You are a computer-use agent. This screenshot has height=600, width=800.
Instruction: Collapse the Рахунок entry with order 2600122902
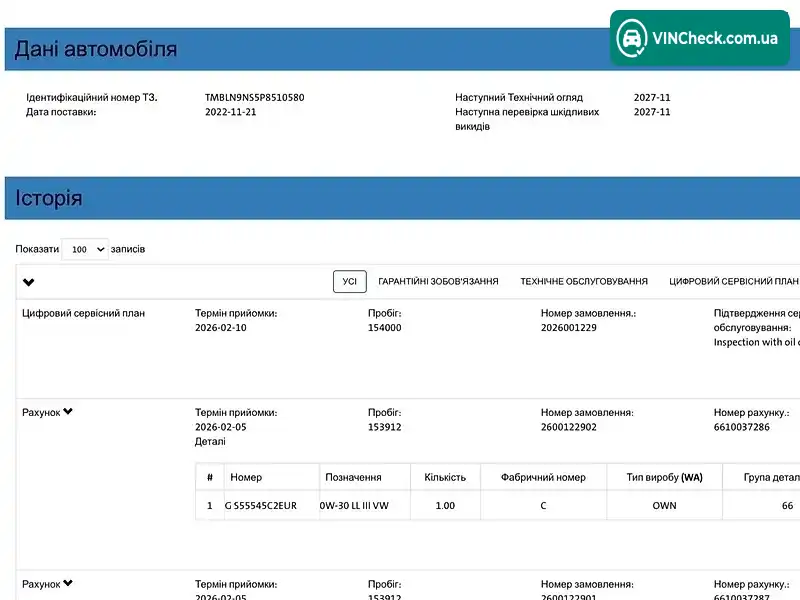click(x=68, y=412)
